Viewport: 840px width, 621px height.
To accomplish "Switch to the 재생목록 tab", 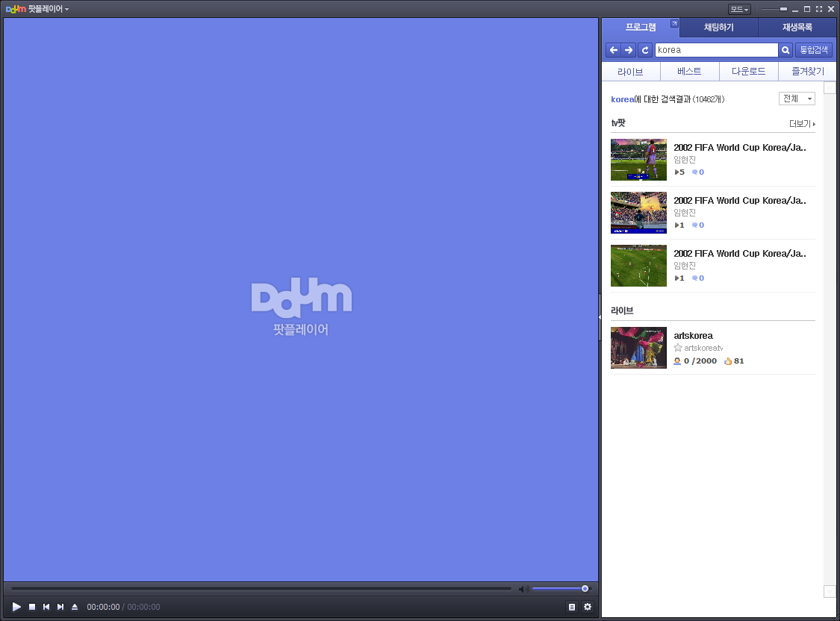I will point(797,28).
